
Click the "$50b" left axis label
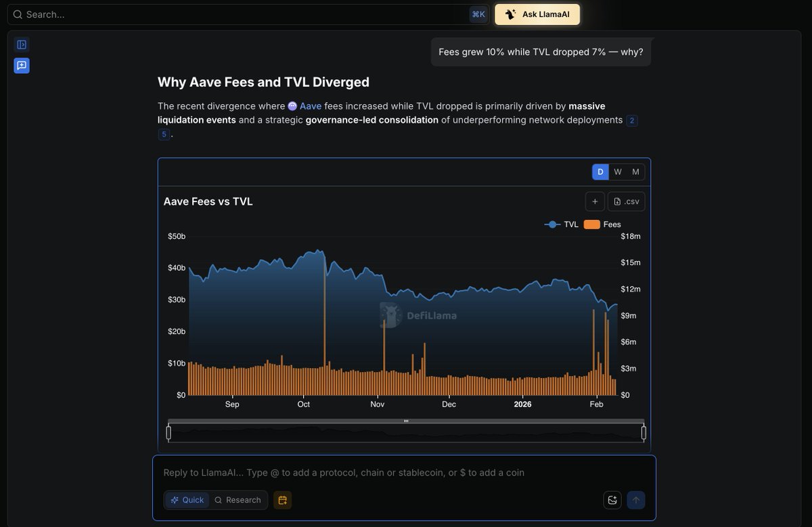[177, 236]
